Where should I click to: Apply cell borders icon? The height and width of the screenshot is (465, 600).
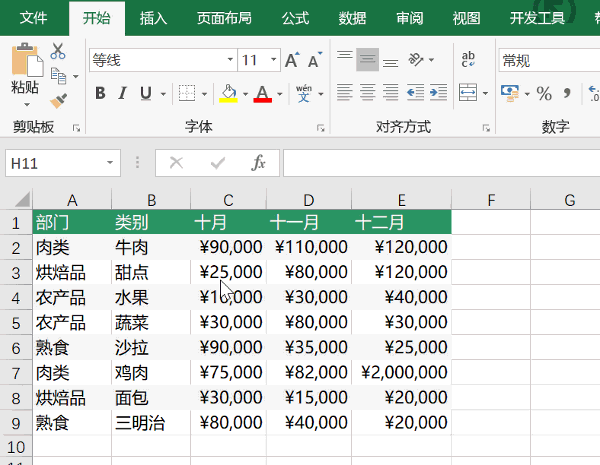point(187,93)
